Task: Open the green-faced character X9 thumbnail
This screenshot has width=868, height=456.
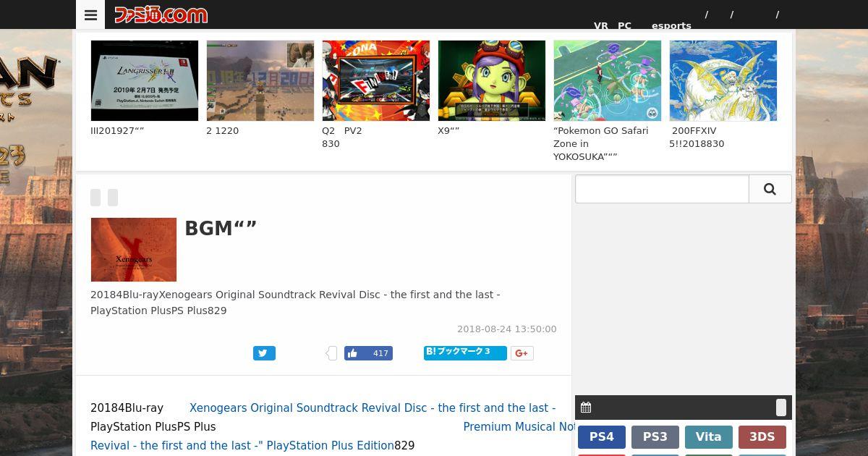Action: point(492,80)
